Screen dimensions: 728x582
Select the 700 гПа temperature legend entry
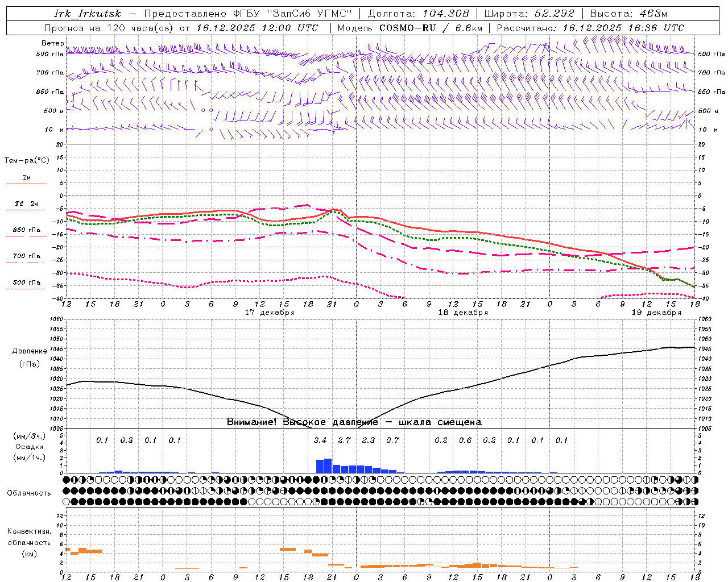point(26,259)
